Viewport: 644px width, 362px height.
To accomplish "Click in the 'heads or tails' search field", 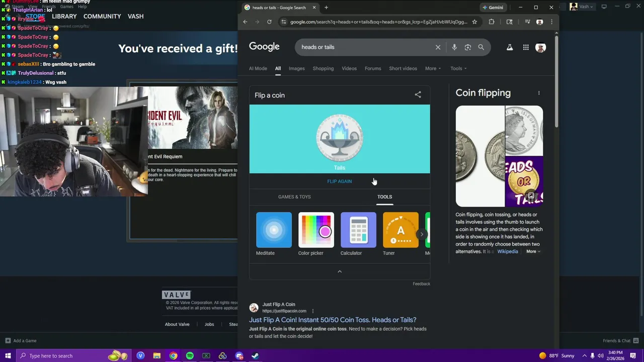I will (365, 47).
